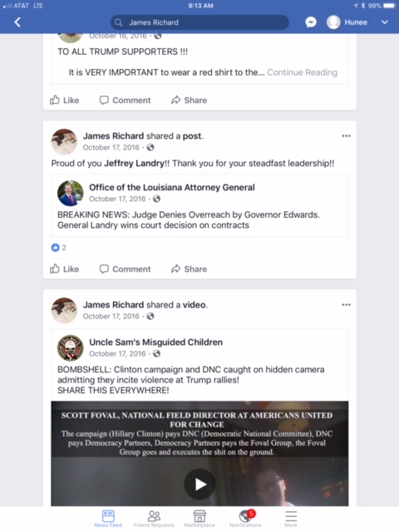The image size is (399, 532).
Task: Open Uncle Sam's Misguided Children page avatar
Action: coord(70,348)
